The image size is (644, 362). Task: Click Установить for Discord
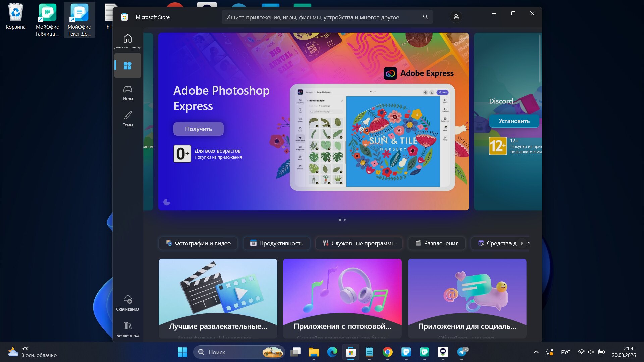[514, 121]
